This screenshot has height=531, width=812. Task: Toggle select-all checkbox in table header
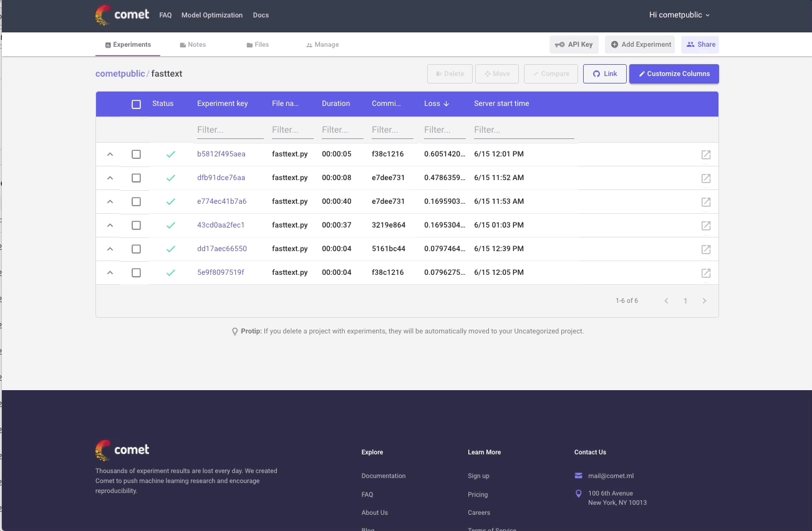point(136,104)
